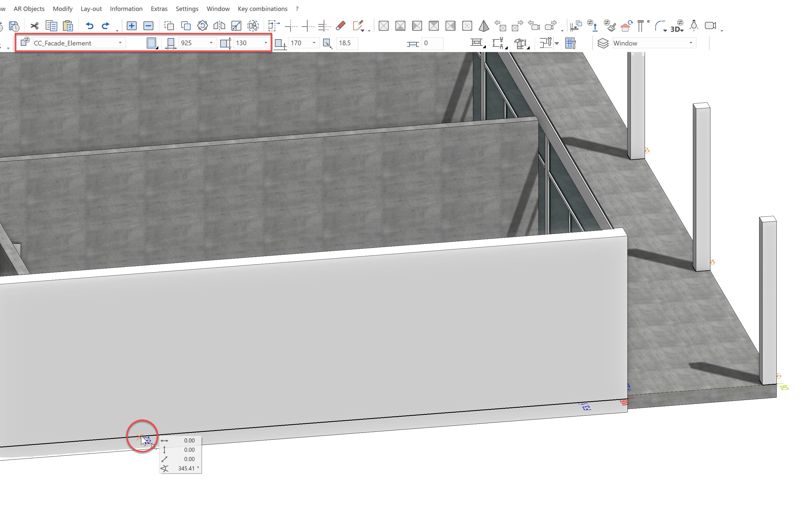Viewport: 812px width, 520px height.
Task: Undo the last action
Action: [90, 26]
